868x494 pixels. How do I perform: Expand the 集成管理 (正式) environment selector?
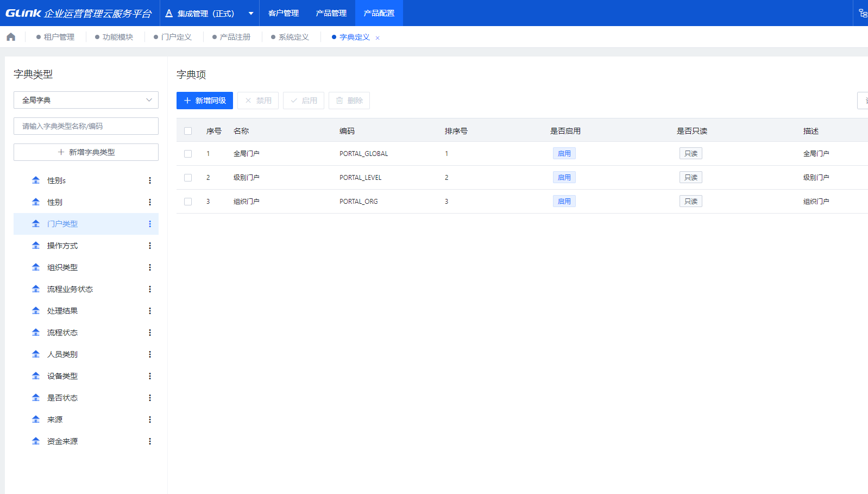click(210, 13)
